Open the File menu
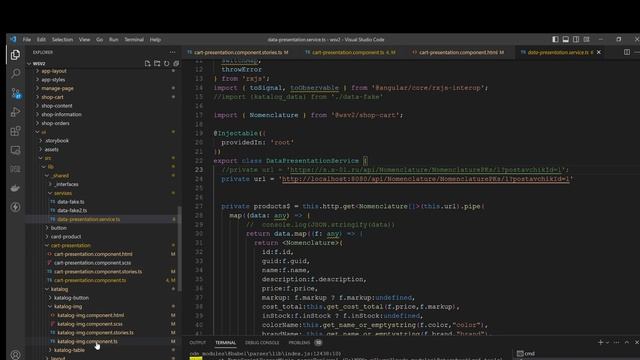The image size is (640, 360). [x=27, y=40]
